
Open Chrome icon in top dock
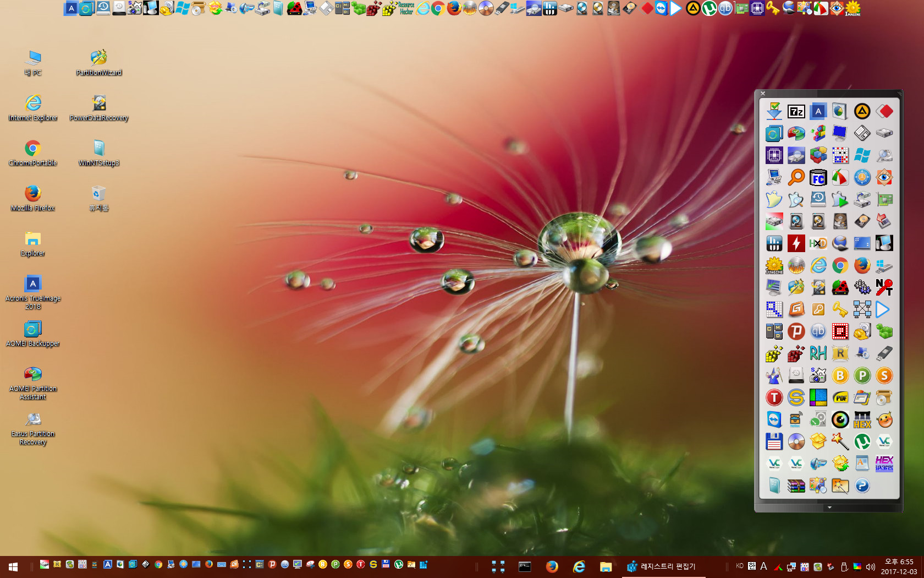(438, 8)
